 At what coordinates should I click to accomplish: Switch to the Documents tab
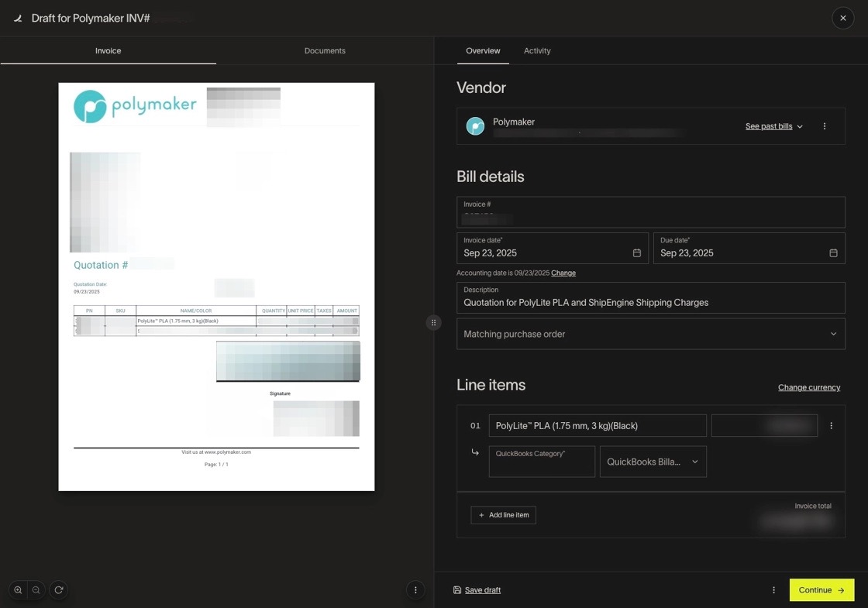pyautogui.click(x=325, y=51)
